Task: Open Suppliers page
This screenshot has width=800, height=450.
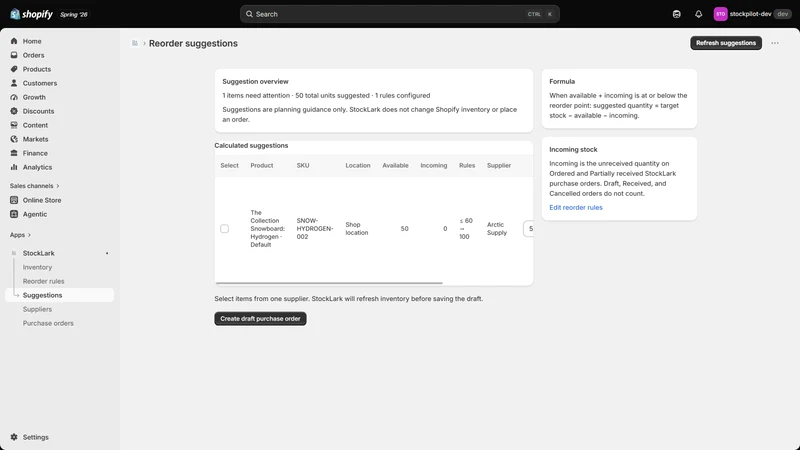Action: 37,309
